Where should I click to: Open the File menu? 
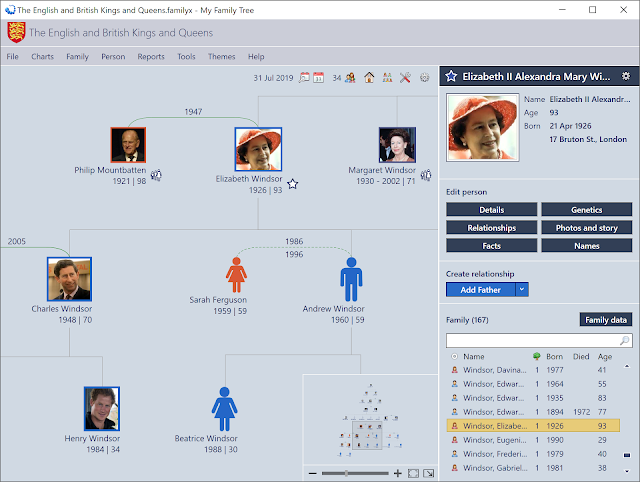click(x=12, y=56)
